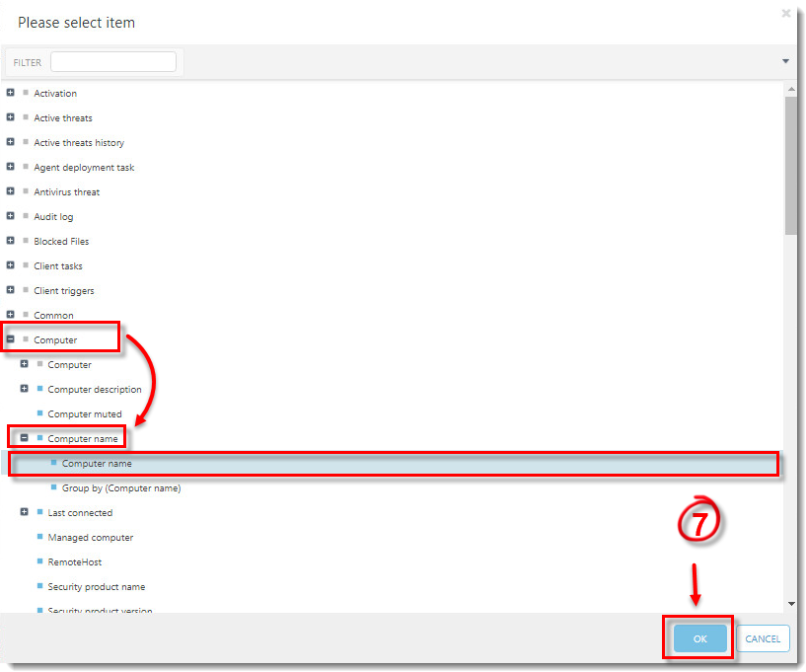Screen dimensions: 806x672
Task: Select the highlighted Computer name row
Action: click(394, 463)
